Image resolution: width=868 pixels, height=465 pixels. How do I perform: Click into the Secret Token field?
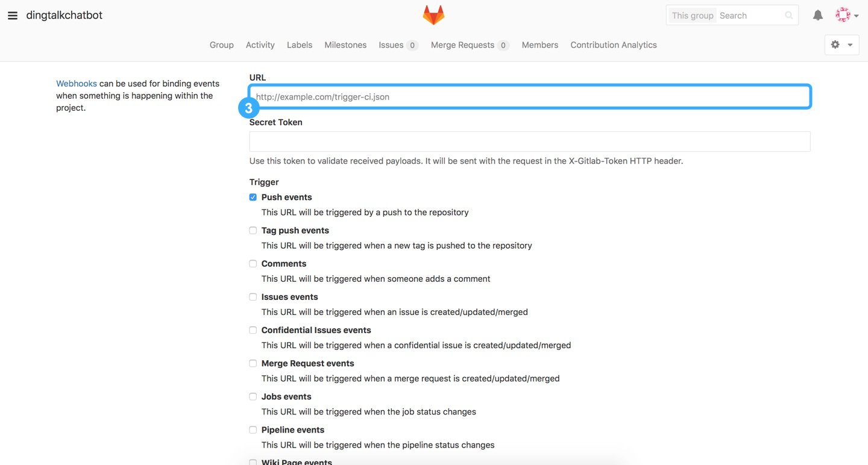pyautogui.click(x=529, y=142)
